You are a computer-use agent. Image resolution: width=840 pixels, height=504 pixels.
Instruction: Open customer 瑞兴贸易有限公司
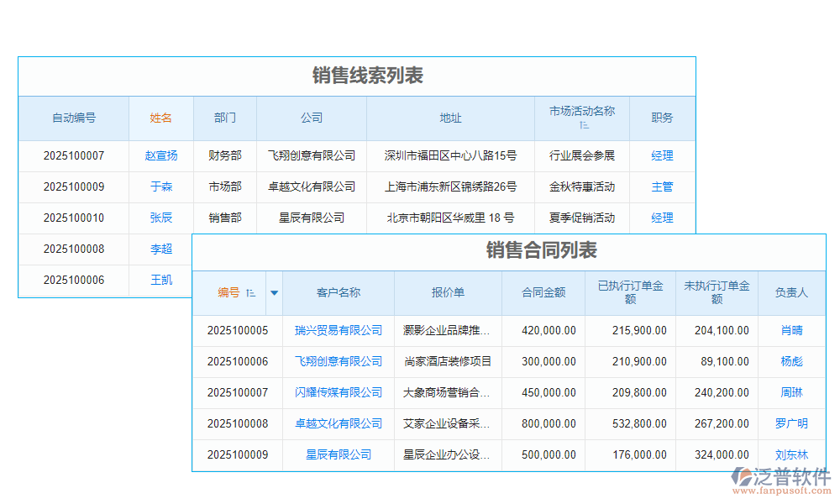pyautogui.click(x=338, y=330)
